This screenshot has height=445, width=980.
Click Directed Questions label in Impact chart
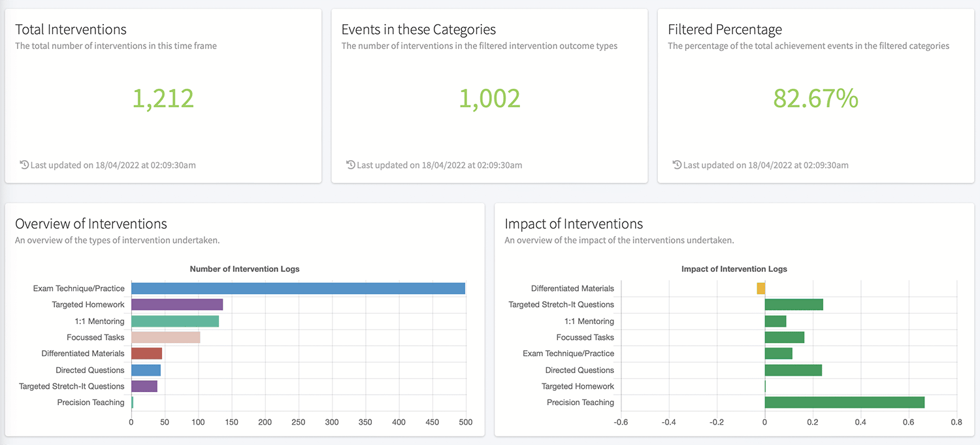(580, 370)
